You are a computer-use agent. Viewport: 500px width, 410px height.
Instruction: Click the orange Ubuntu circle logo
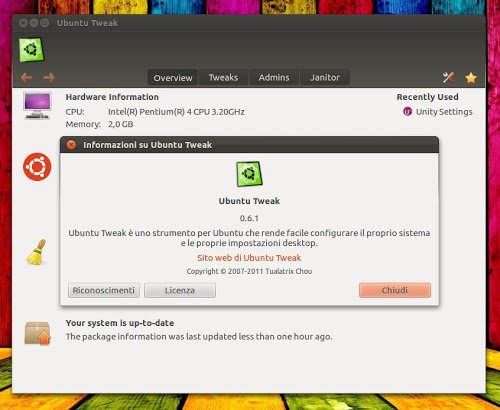click(37, 167)
